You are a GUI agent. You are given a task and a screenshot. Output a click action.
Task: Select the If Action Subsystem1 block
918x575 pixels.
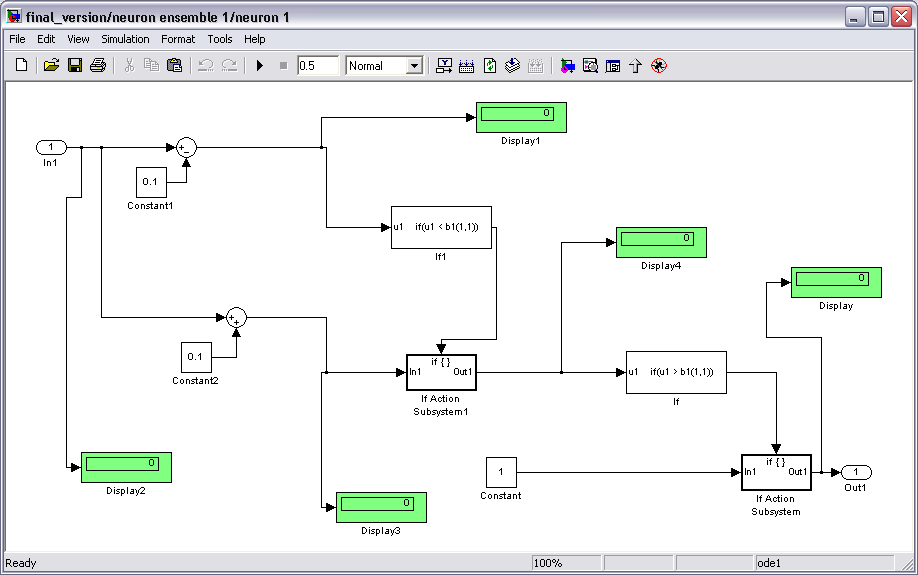[x=441, y=372]
